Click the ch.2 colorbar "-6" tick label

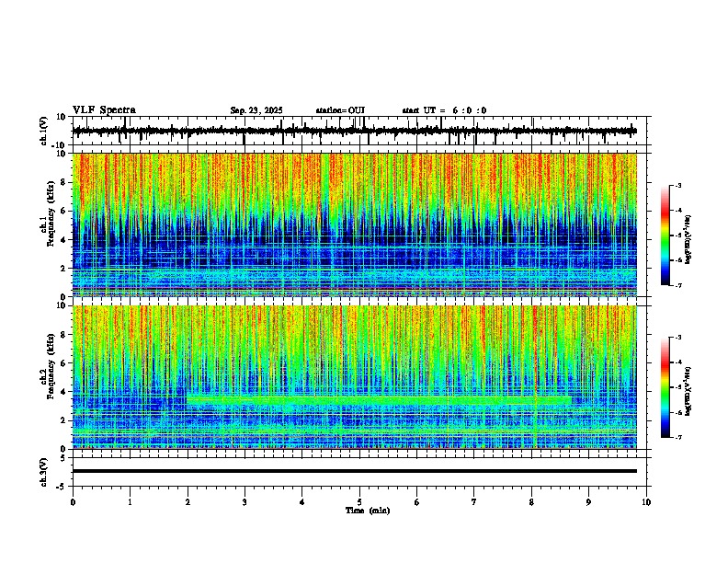[677, 412]
